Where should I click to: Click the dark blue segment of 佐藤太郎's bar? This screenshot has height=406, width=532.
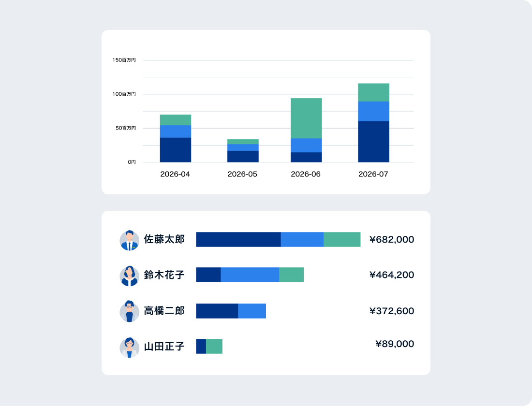[x=238, y=239]
